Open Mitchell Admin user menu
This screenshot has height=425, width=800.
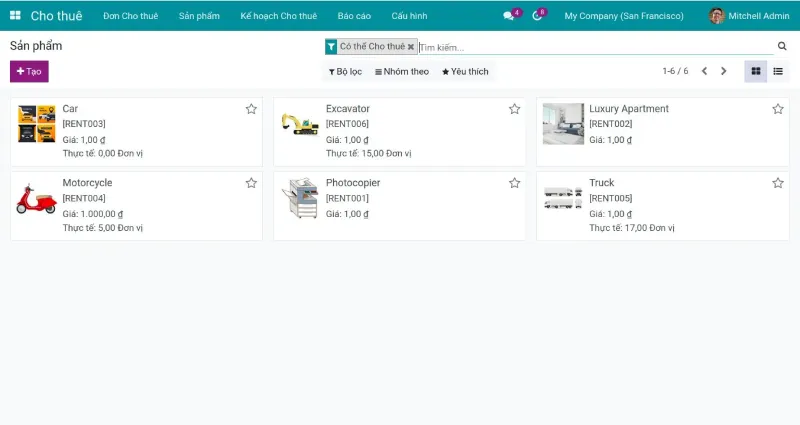[x=751, y=16]
